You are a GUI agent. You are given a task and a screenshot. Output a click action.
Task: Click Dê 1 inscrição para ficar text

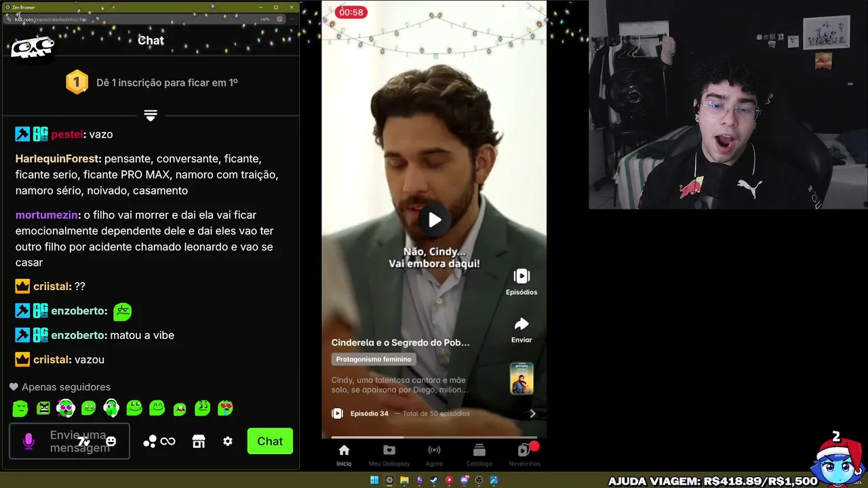pyautogui.click(x=167, y=83)
